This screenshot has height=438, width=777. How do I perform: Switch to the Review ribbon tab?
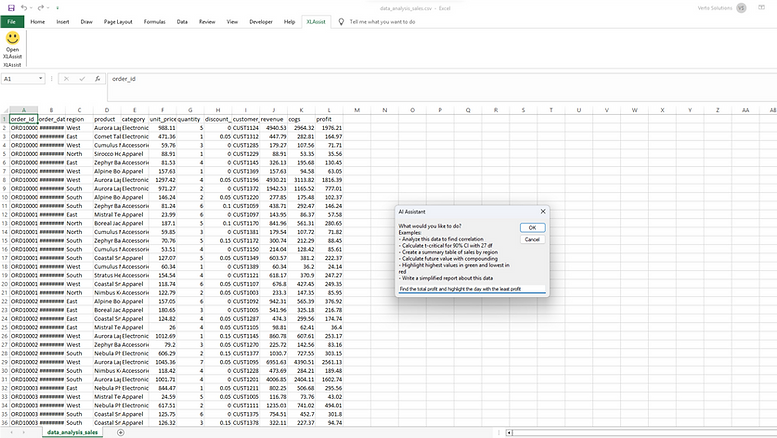coord(207,22)
